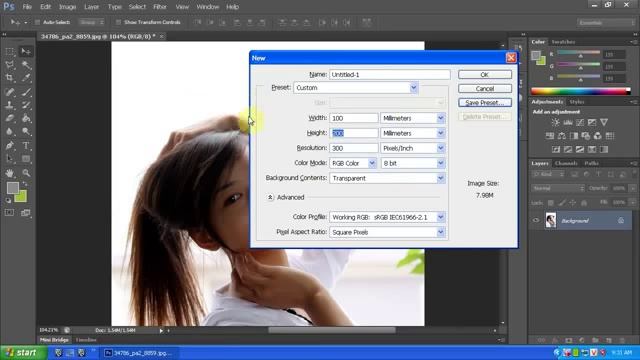Select the Eyedropper tool

(26, 78)
